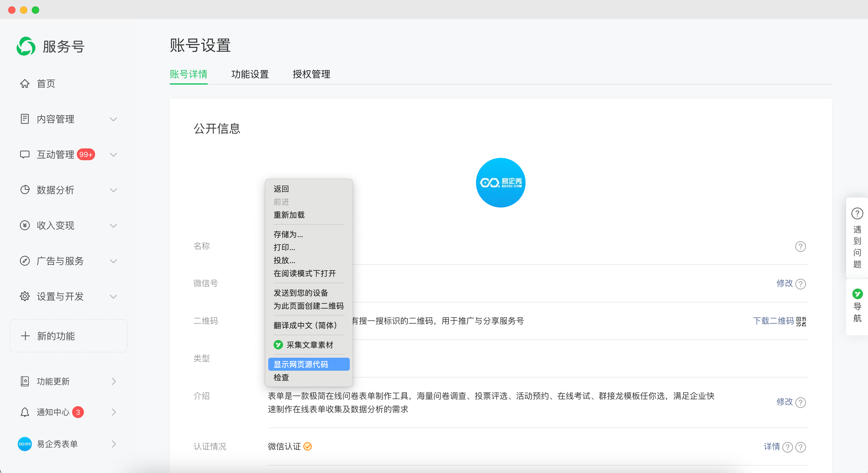Switch to the 授权管理 tab
Image resolution: width=868 pixels, height=473 pixels.
311,74
